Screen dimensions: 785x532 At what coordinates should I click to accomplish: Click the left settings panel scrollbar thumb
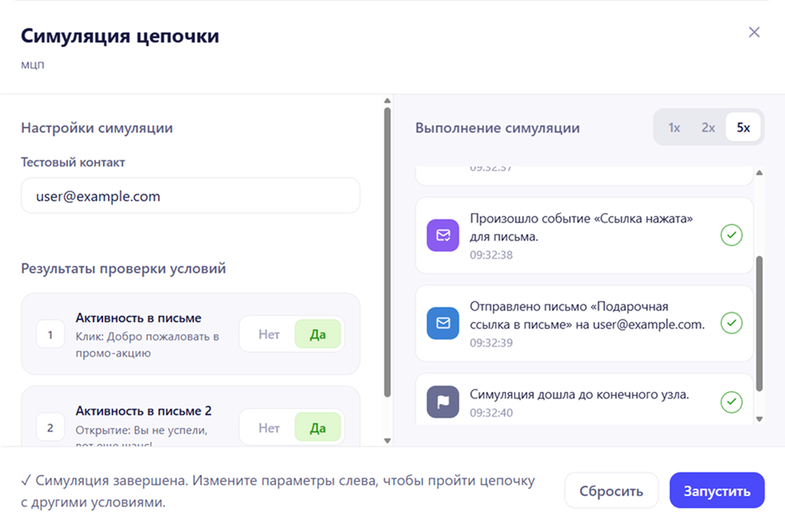(387, 253)
